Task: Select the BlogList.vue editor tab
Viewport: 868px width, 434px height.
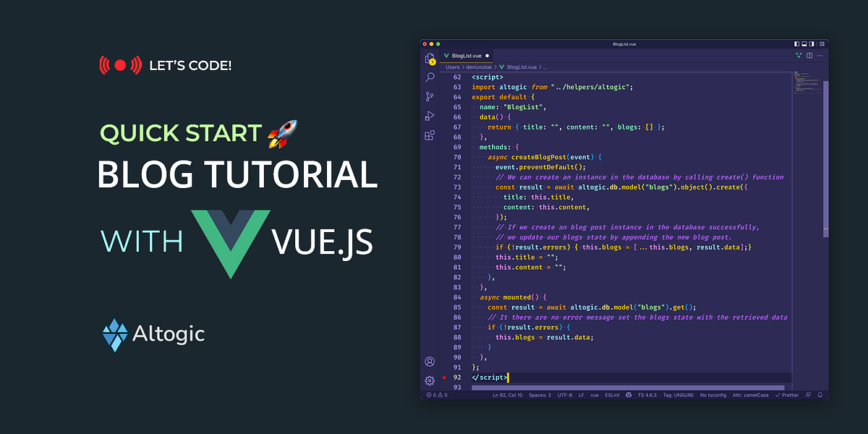Action: click(465, 55)
